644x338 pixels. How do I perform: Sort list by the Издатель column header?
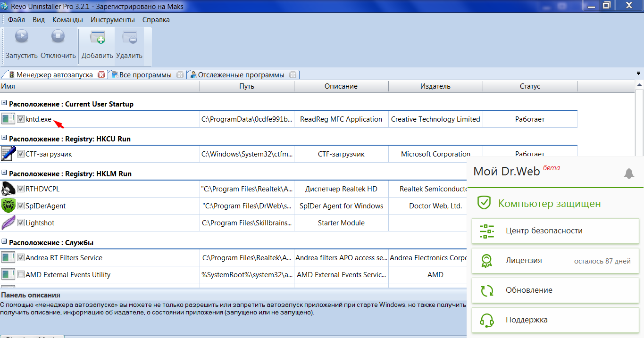[435, 86]
